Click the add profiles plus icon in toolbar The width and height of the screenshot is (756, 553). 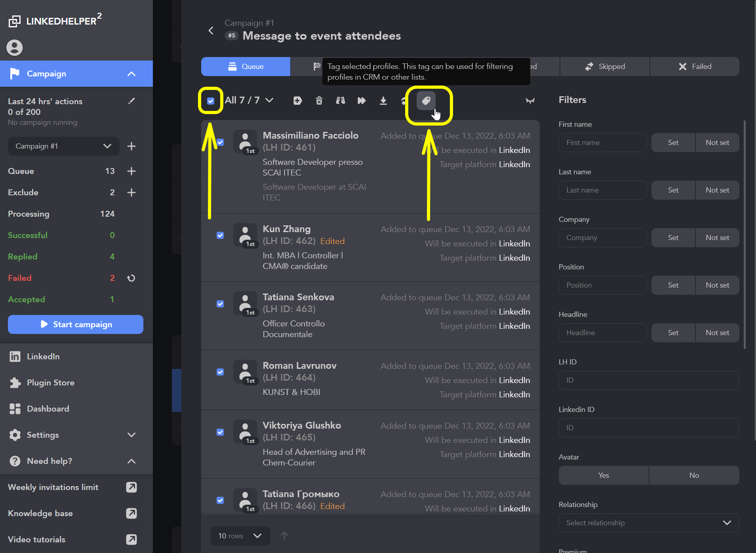point(297,101)
